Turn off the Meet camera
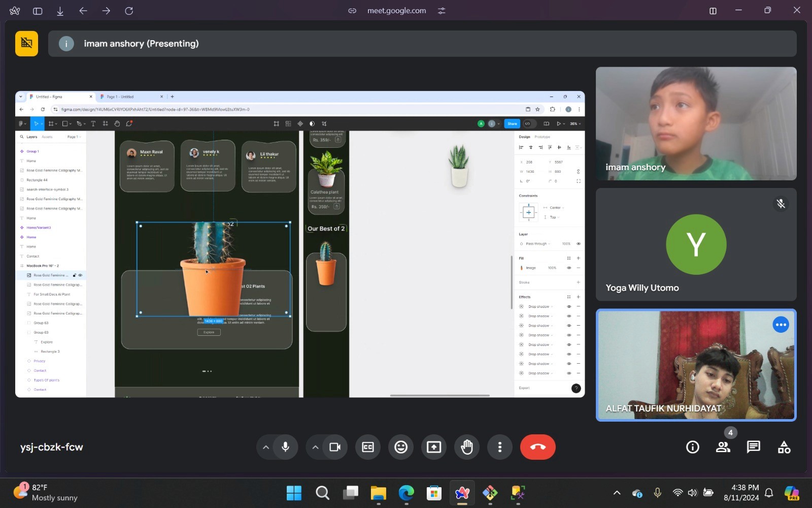The width and height of the screenshot is (812, 508). [x=335, y=447]
